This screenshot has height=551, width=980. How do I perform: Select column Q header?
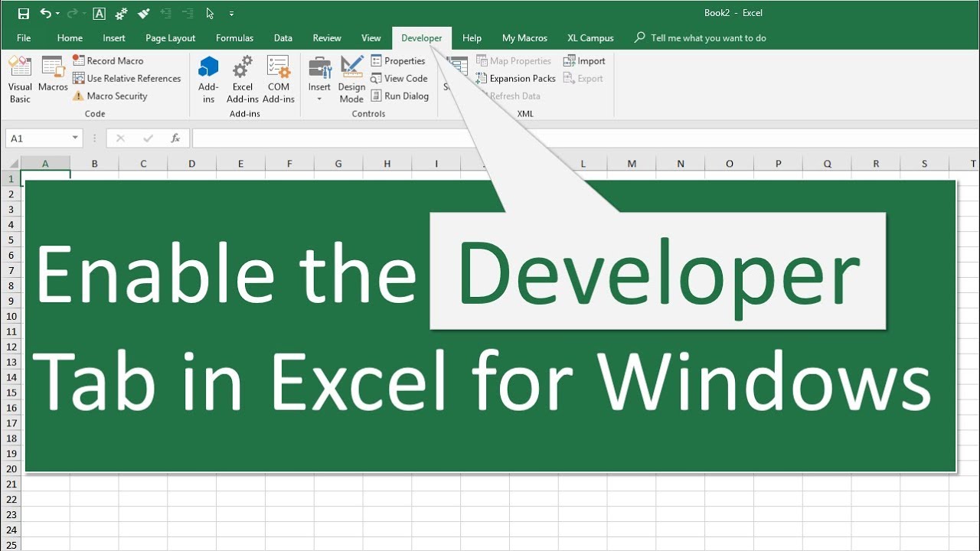(x=827, y=164)
